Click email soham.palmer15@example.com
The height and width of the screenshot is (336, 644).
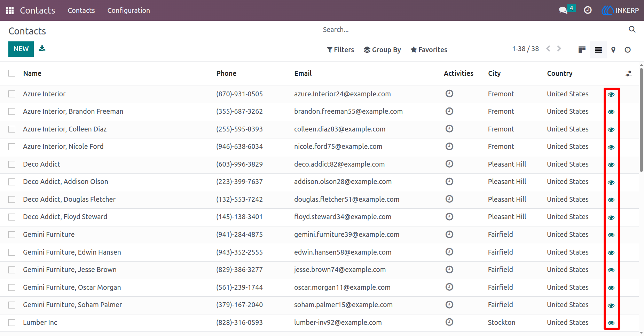click(x=343, y=305)
